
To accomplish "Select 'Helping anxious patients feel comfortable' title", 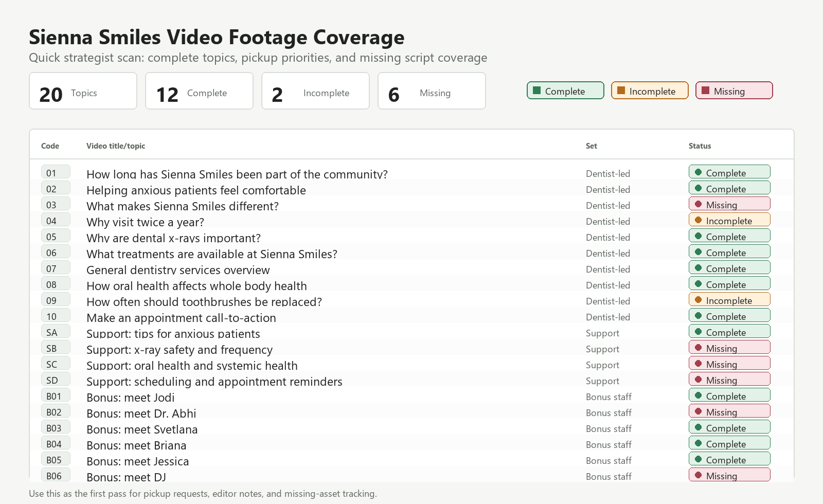I will click(x=196, y=190).
